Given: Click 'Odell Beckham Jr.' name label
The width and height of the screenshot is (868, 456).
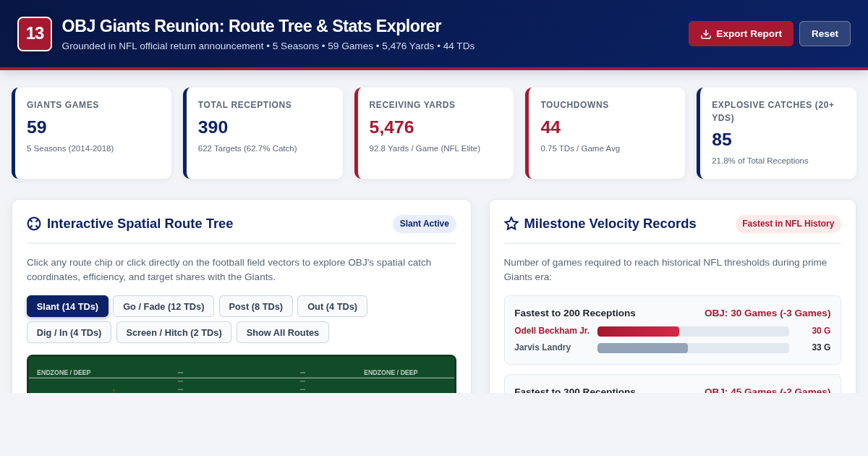Looking at the screenshot, I should tap(552, 331).
